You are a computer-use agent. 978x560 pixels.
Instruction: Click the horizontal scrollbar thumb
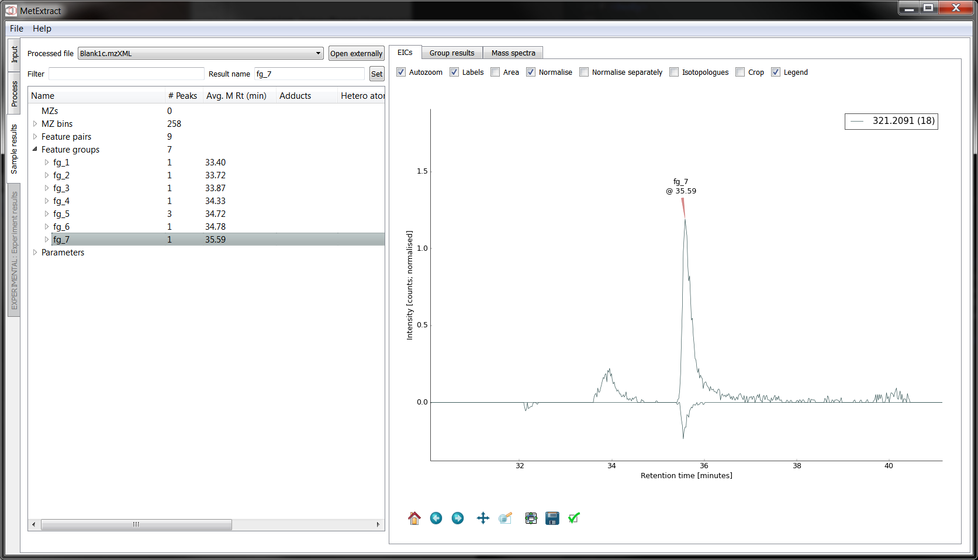[136, 524]
